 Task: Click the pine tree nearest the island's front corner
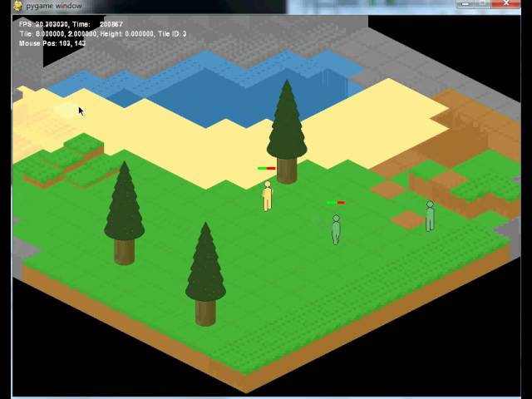(x=205, y=274)
